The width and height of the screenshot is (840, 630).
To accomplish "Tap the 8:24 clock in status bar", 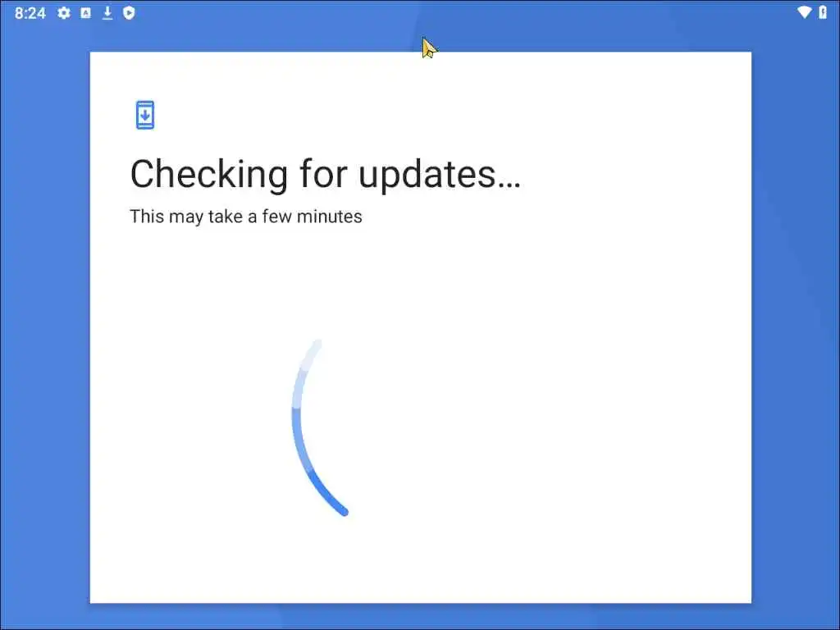I will click(x=30, y=13).
